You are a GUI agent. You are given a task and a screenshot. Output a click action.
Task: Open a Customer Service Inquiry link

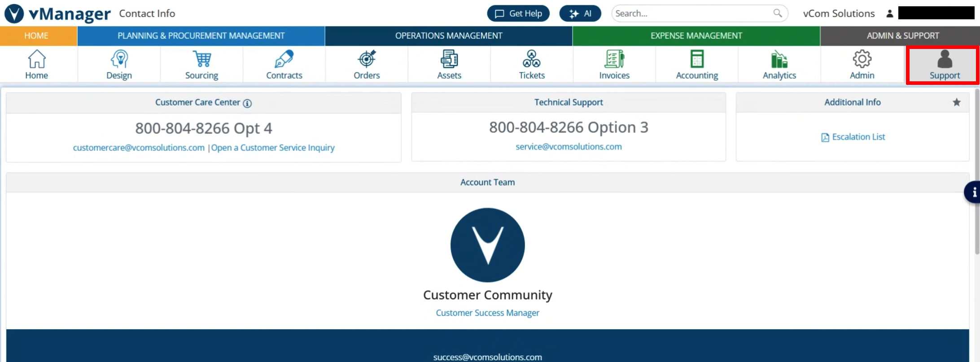click(x=273, y=148)
